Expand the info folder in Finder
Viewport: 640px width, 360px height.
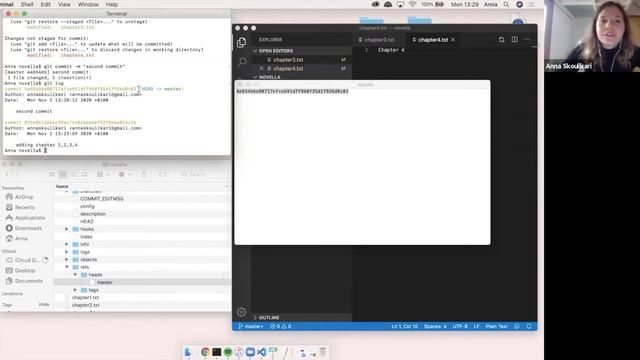click(67, 244)
